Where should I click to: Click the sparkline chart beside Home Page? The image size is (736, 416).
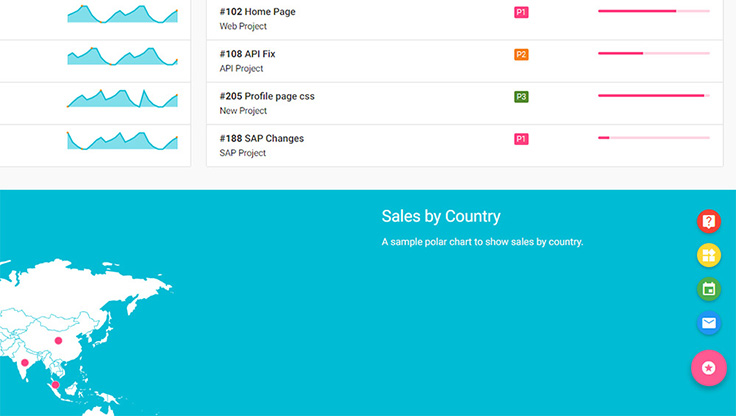click(122, 15)
